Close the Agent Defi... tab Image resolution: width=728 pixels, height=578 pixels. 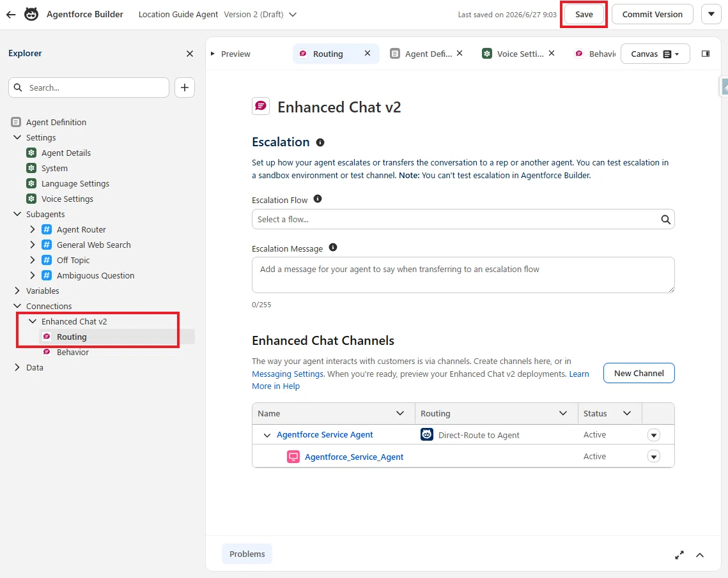[459, 54]
